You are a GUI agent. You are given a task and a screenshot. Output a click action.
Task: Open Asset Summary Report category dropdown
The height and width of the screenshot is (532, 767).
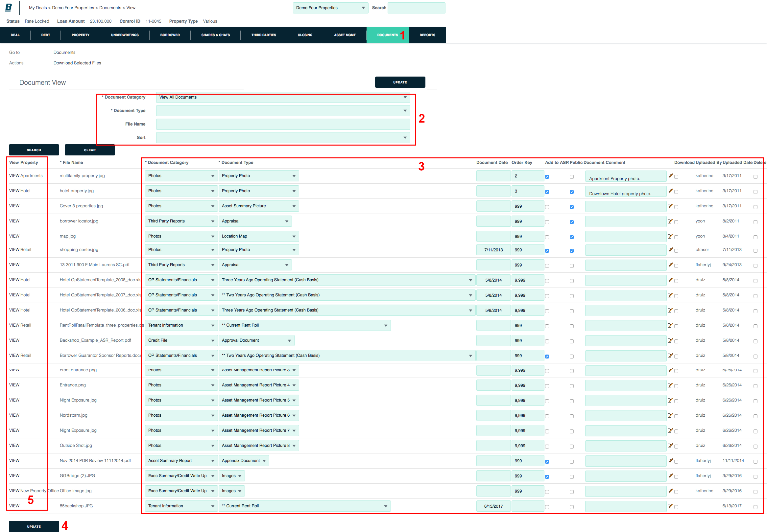[x=181, y=461]
